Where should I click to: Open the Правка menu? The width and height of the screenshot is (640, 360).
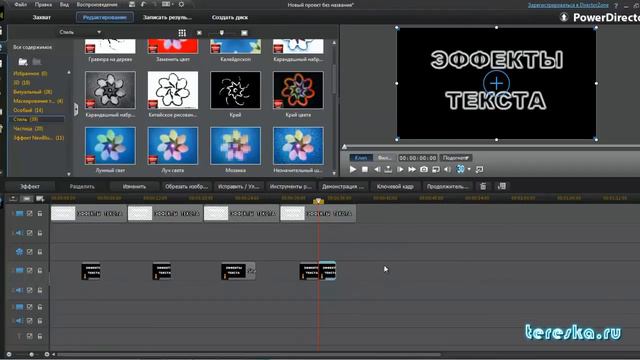43,4
